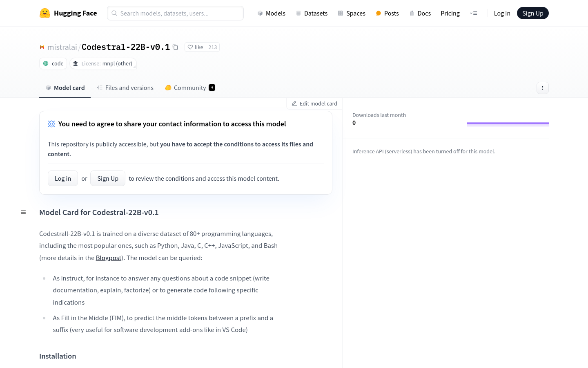Image resolution: width=588 pixels, height=368 pixels.
Task: Click Log In in the top bar
Action: (x=502, y=13)
